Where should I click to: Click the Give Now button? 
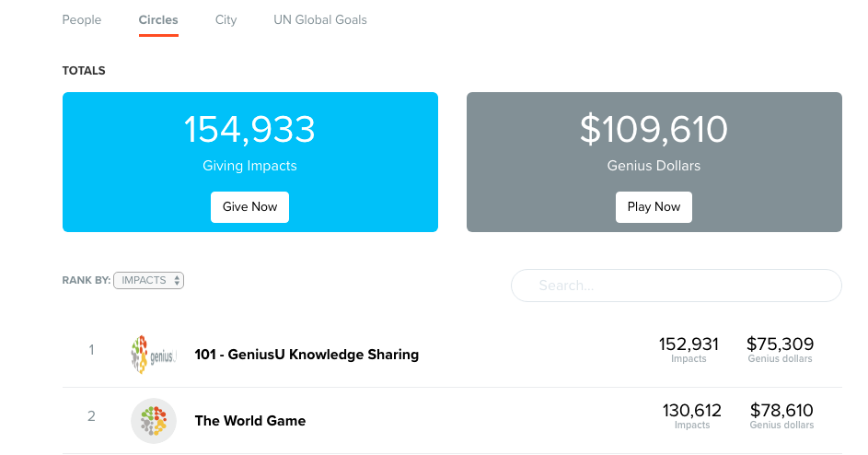pos(249,207)
